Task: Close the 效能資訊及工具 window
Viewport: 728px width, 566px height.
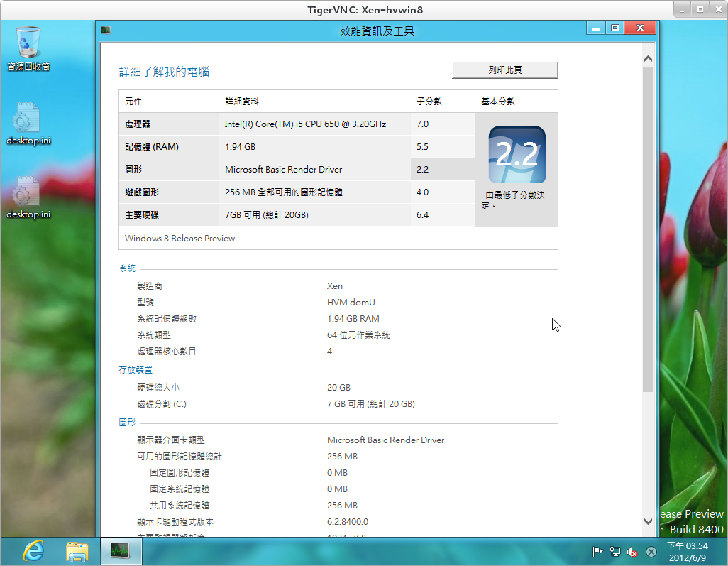Action: pyautogui.click(x=641, y=28)
